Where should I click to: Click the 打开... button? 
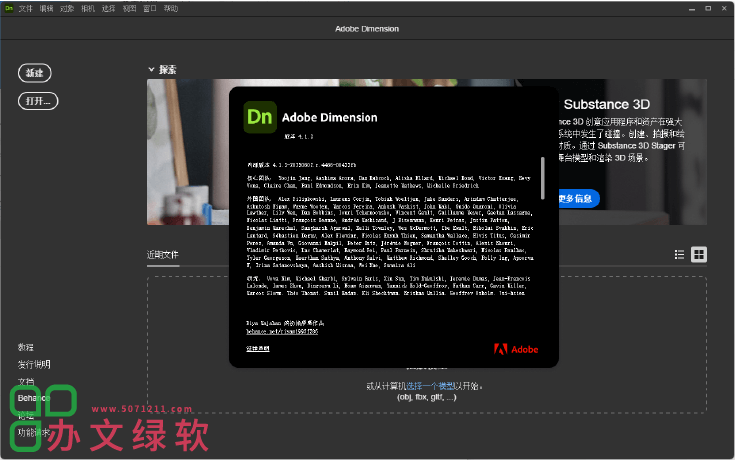[38, 101]
